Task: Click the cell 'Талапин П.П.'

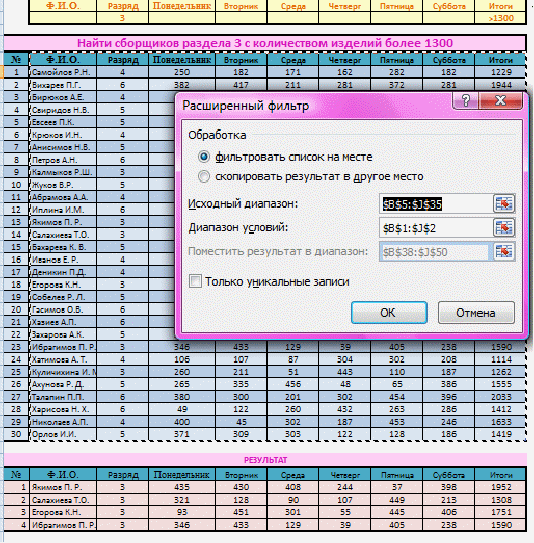Action: (x=63, y=397)
